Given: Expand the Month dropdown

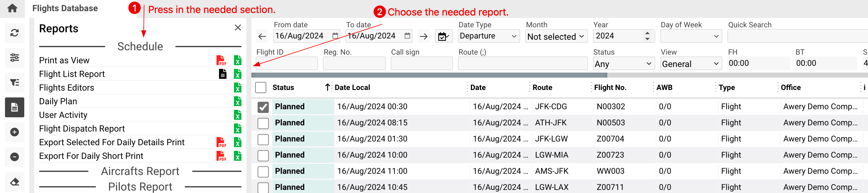Looking at the screenshot, I should (x=556, y=36).
